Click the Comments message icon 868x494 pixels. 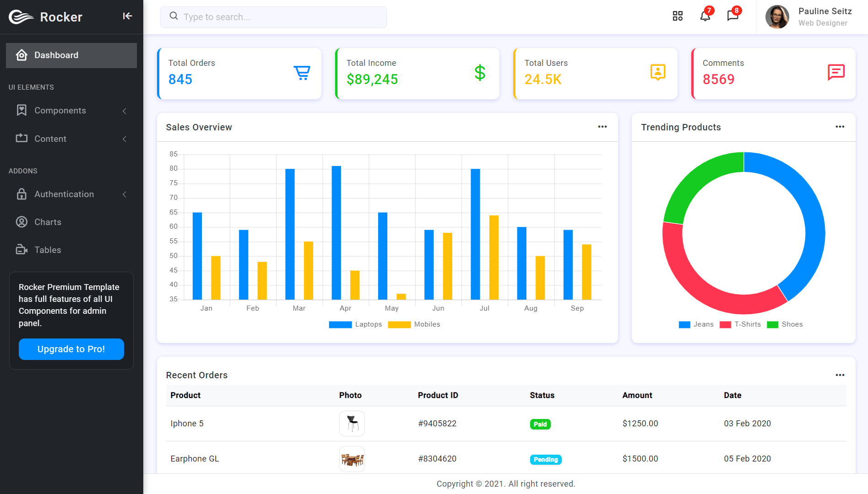pyautogui.click(x=836, y=73)
